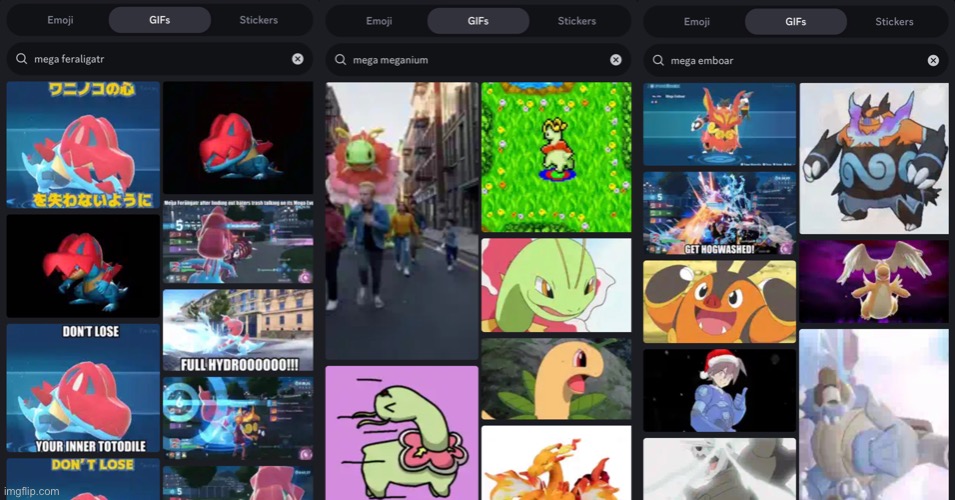
Task: Clear the 'mega feraligatr' search text
Action: coord(297,59)
